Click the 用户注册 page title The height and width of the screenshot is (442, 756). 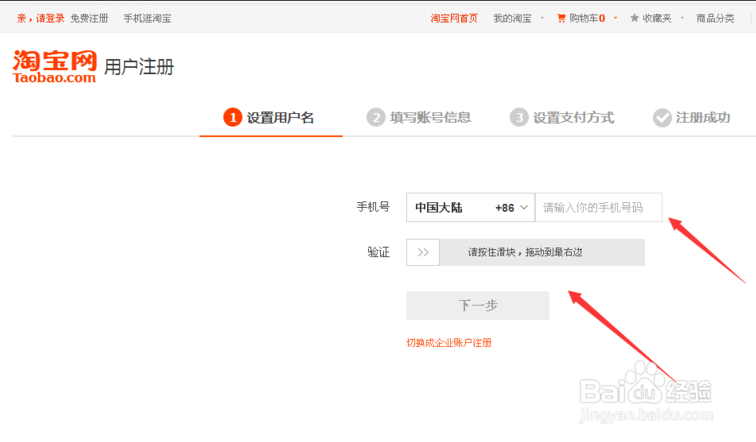[x=139, y=67]
